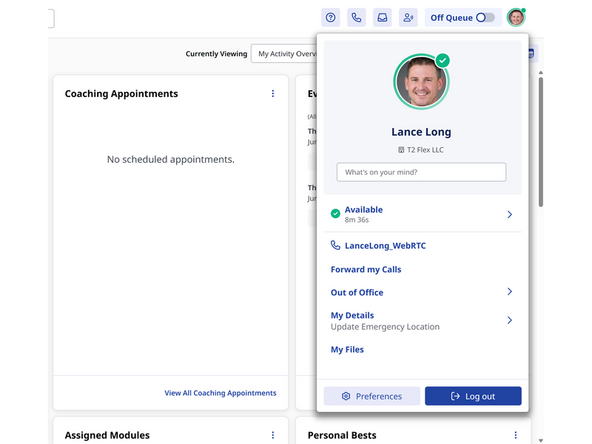Expand My Details chevron arrow
The height and width of the screenshot is (444, 592).
point(509,320)
